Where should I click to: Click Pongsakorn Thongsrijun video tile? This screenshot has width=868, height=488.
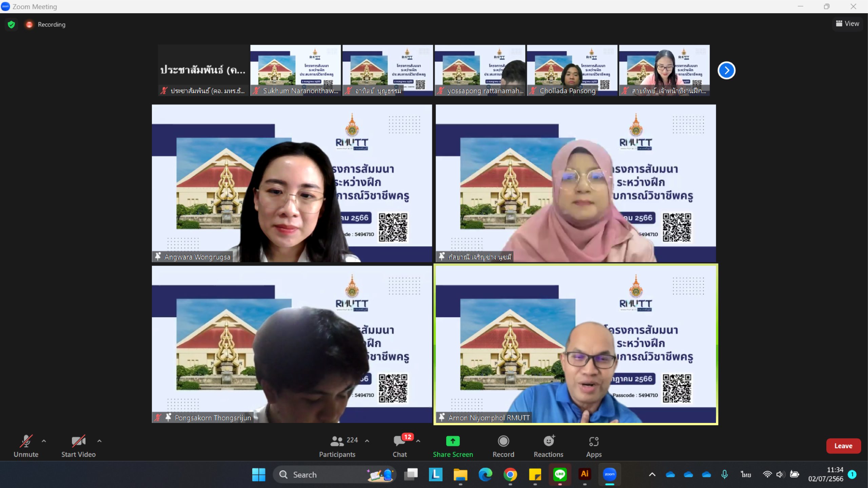[292, 344]
